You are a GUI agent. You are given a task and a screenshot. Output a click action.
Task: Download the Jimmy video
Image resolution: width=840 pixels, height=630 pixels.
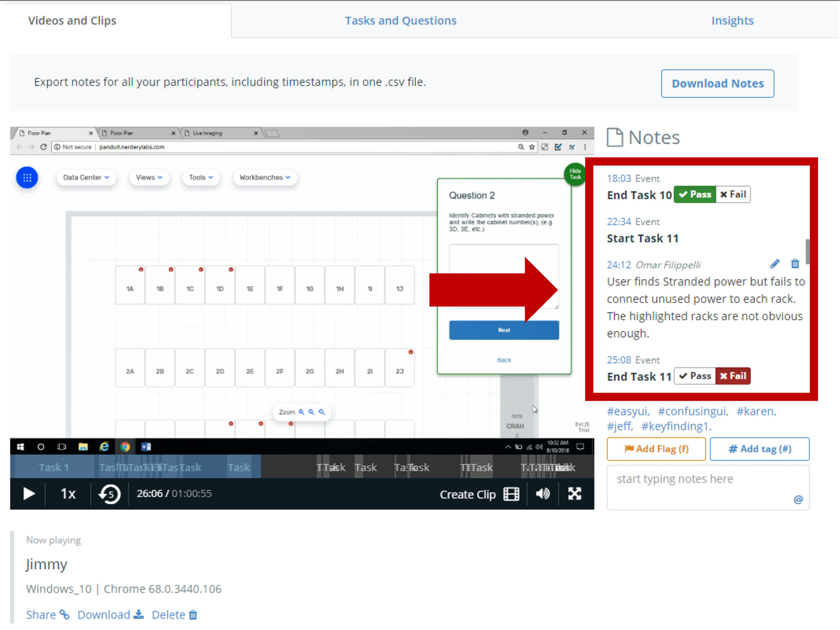[x=110, y=615]
